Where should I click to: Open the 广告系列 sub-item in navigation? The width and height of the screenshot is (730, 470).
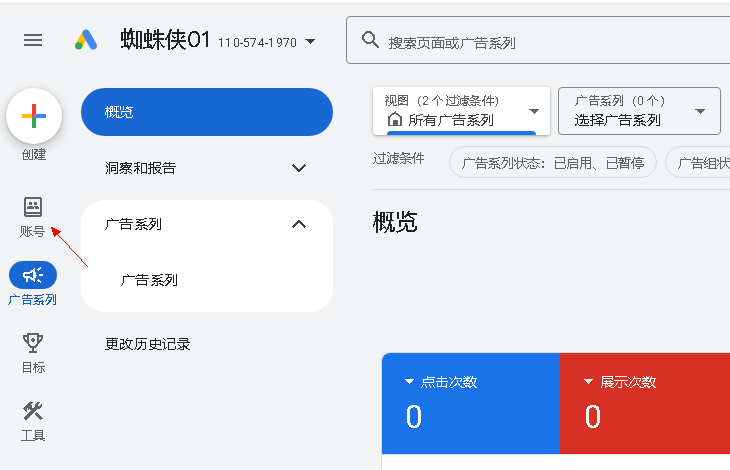[x=149, y=280]
